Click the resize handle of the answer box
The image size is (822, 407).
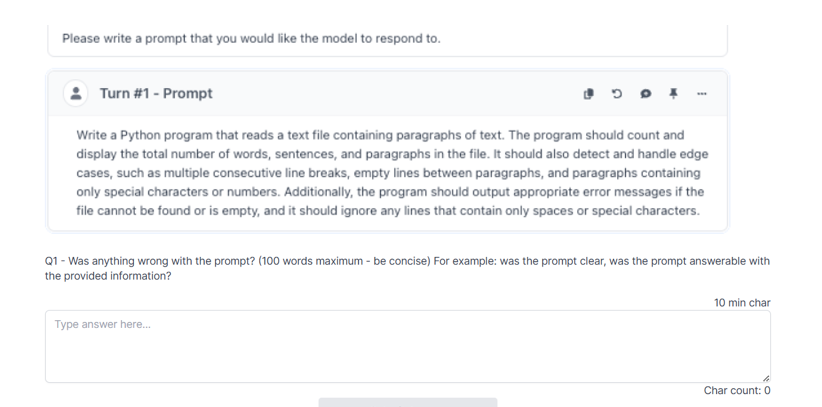click(x=766, y=378)
